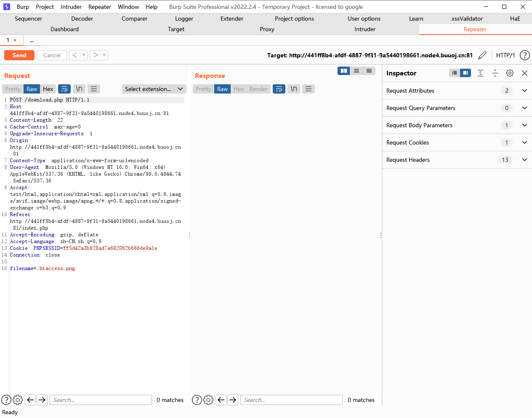The height and width of the screenshot is (418, 532).
Task: Open the Intruder menu
Action: pos(71,7)
